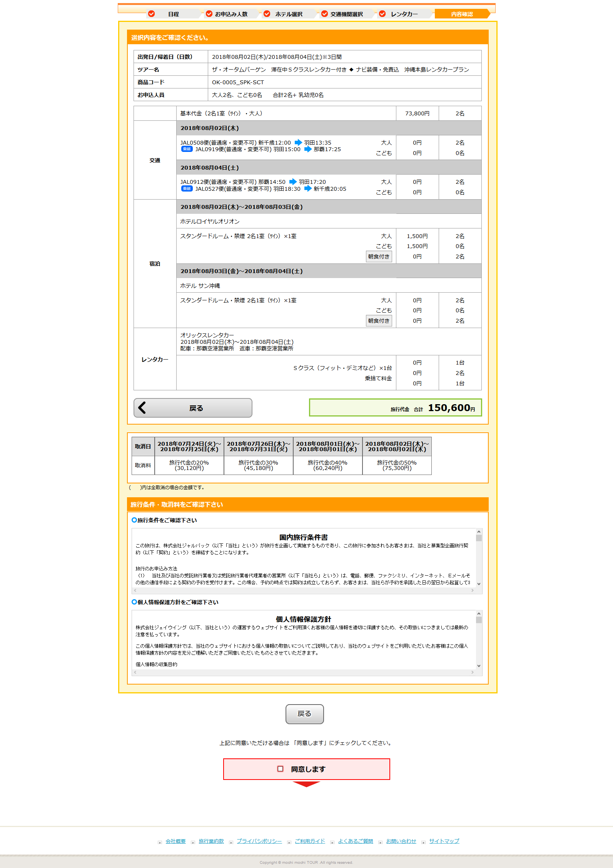The width and height of the screenshot is (613, 868).
Task: Click the 乗継 badge beside JAL0527便
Action: point(187,188)
